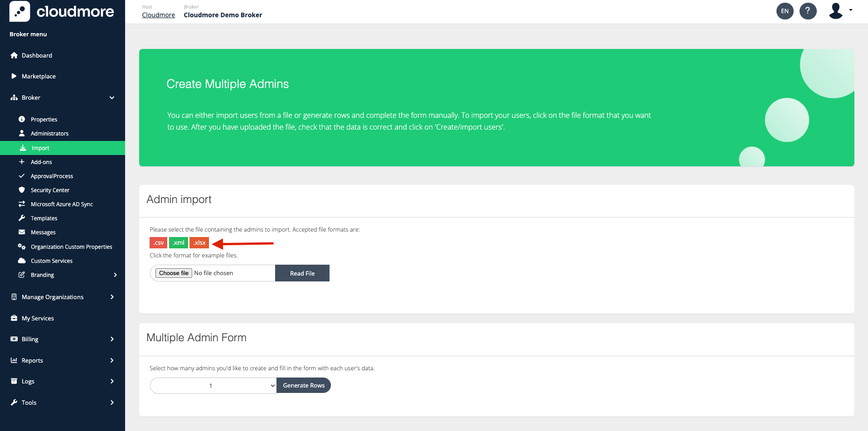Screen dimensions: 868x431
Task: Click the Messages envelope icon
Action: point(22,232)
